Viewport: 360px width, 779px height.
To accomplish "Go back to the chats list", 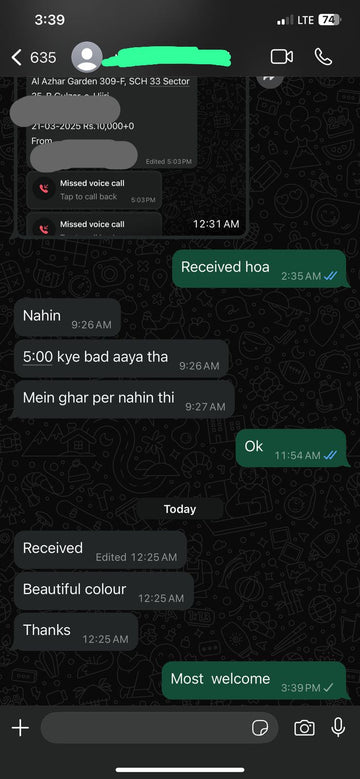I will click(x=16, y=58).
